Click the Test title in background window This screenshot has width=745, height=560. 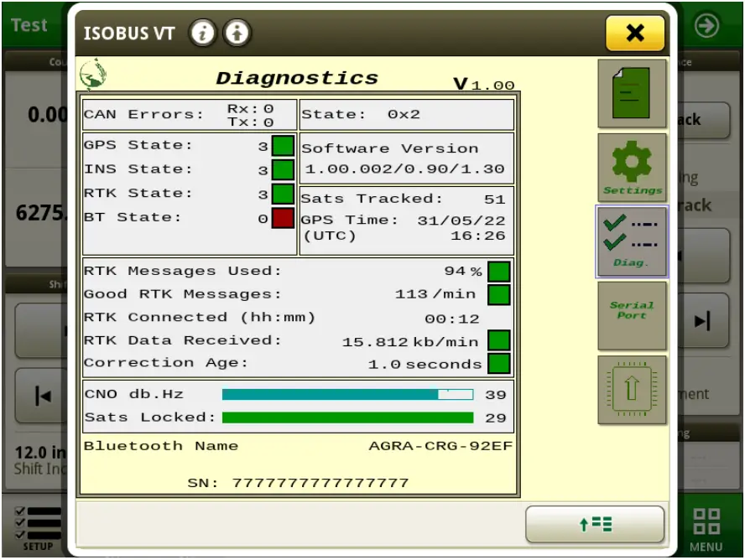[x=29, y=25]
